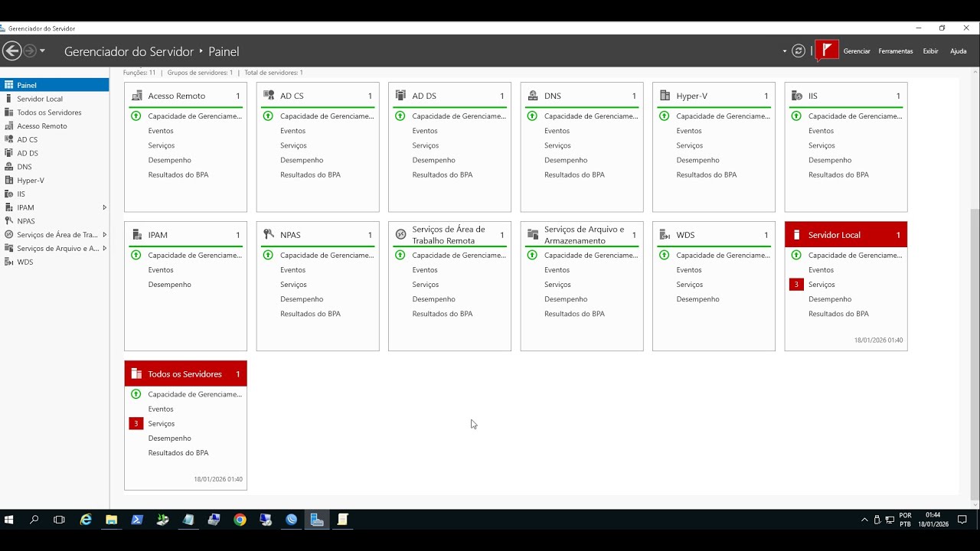
Task: Open the red Servidor Local tile header
Action: (x=846, y=235)
